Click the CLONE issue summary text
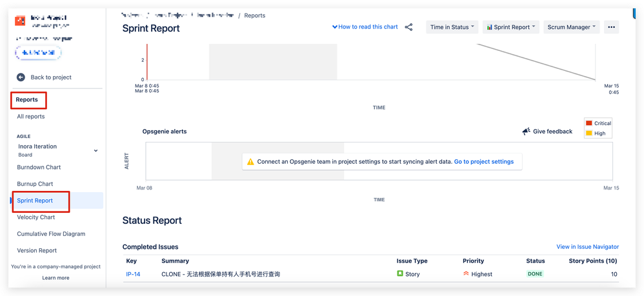Viewport: 644px width, 296px height. (x=221, y=274)
